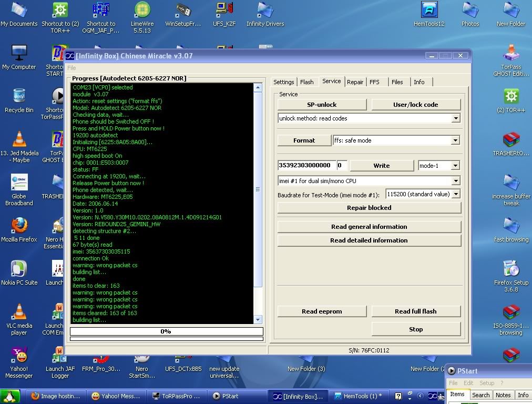Open My Computer desktop icon
This screenshot has height=404, width=532.
click(19, 57)
